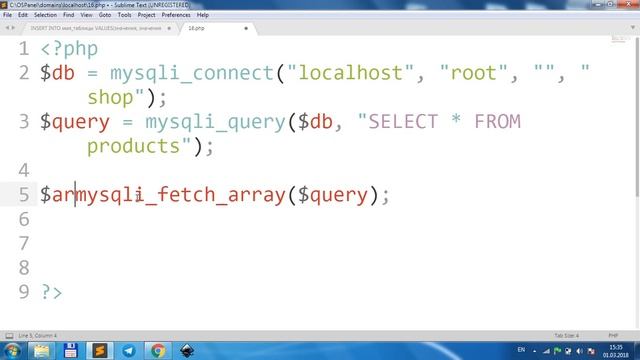Click the $query variable on line 3

tap(75, 122)
